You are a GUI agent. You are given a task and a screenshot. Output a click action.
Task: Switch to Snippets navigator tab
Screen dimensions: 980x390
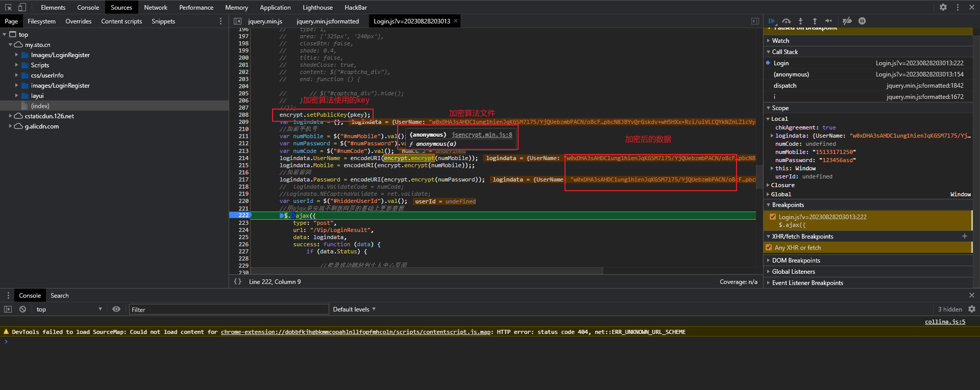(163, 21)
